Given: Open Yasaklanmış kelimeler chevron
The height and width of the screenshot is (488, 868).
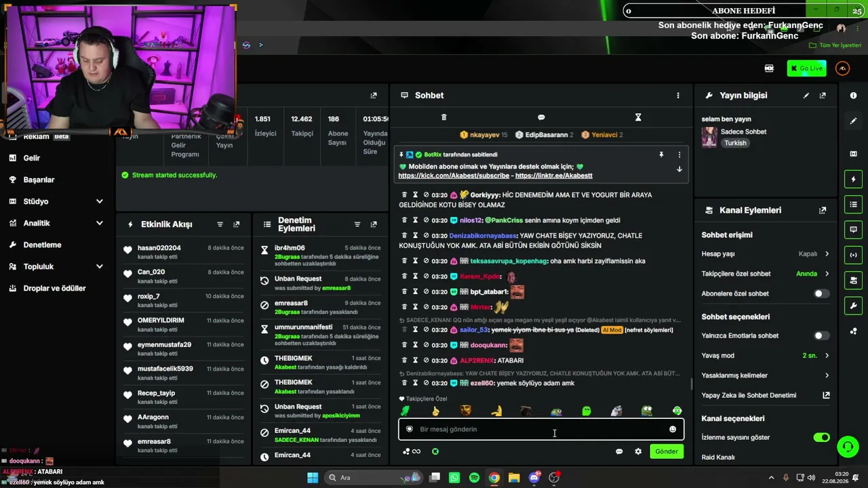Looking at the screenshot, I should click(x=827, y=375).
